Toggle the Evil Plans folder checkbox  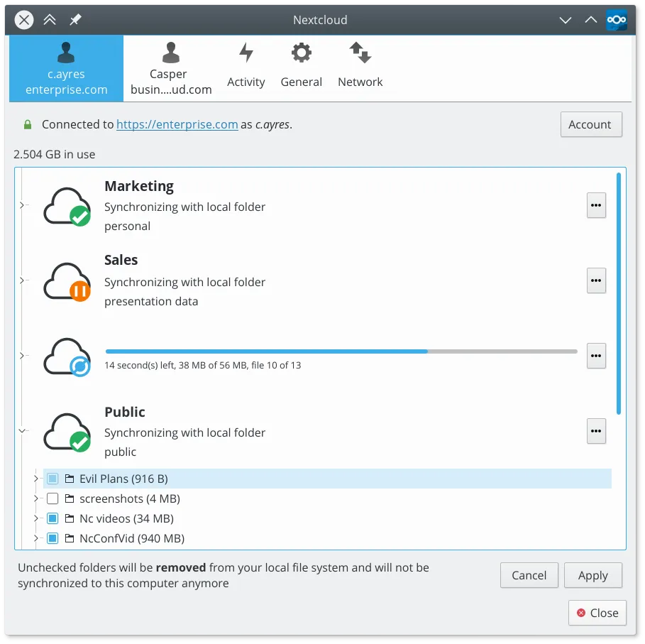tap(53, 479)
